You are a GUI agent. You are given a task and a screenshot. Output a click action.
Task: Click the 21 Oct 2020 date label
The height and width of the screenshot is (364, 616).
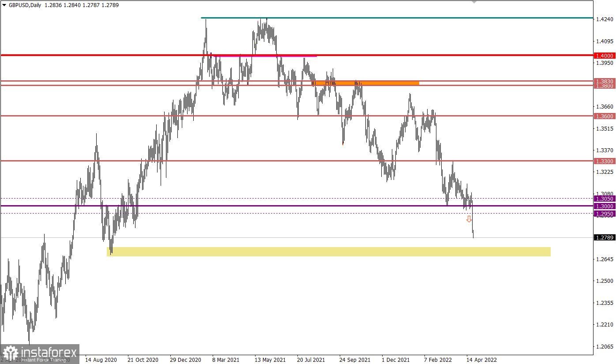(143, 360)
